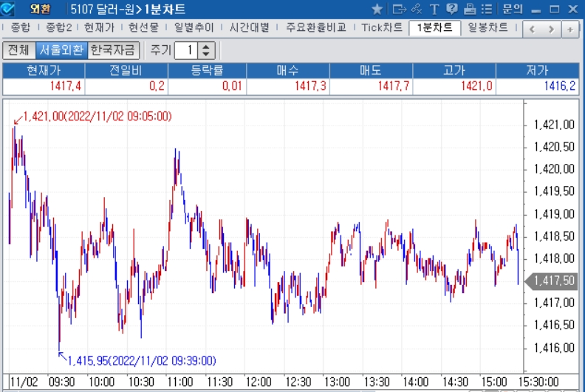Viewport: 585px width, 392px height.
Task: Click the 등락률 column header
Action: [x=207, y=70]
